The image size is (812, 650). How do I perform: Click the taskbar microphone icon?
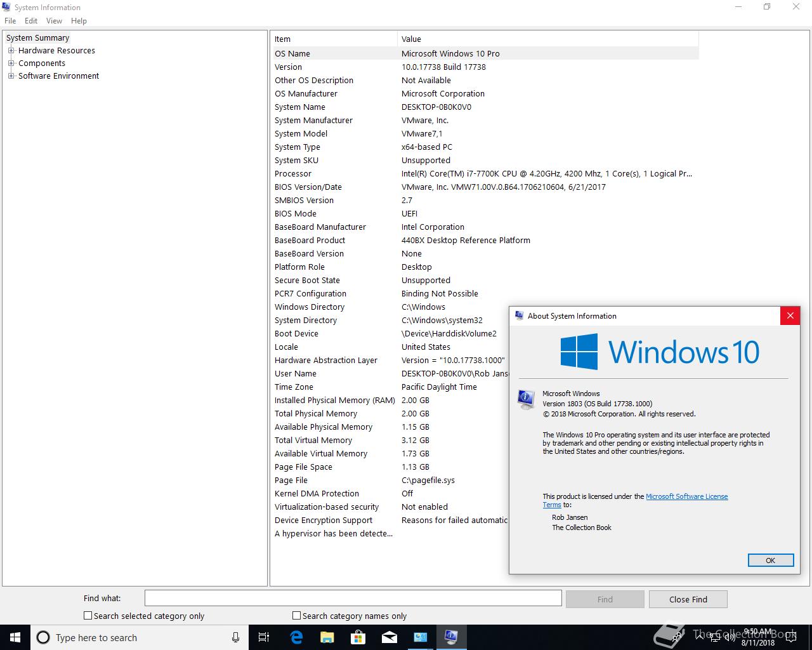point(235,637)
